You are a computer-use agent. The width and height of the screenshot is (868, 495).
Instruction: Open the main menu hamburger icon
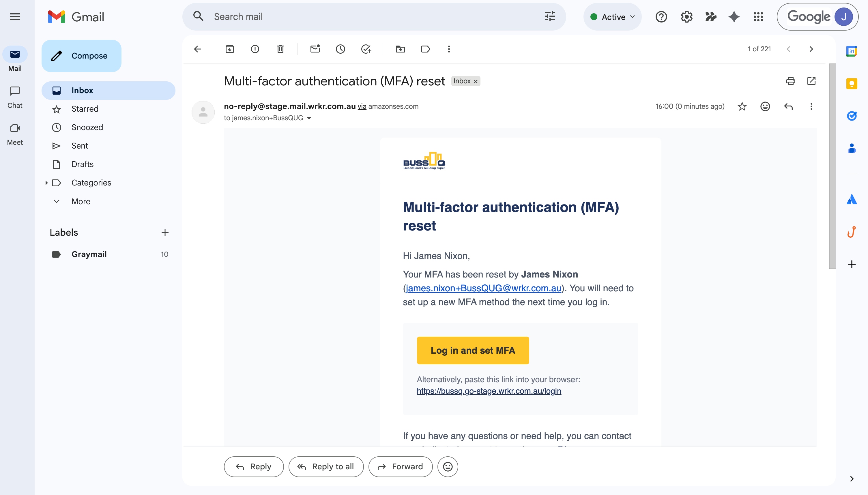point(15,17)
